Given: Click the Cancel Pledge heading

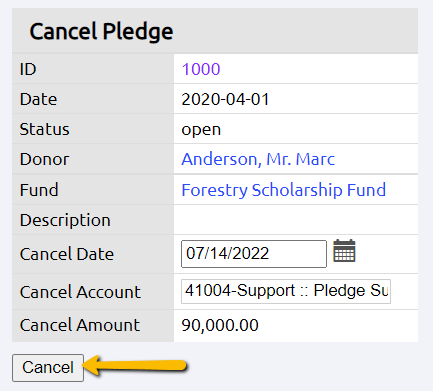Looking at the screenshot, I should [101, 32].
